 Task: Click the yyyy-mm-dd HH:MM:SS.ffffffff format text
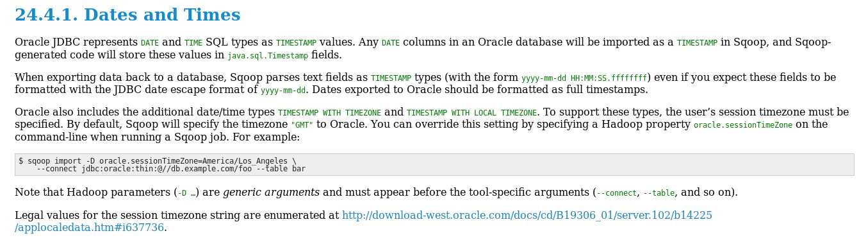tap(585, 78)
